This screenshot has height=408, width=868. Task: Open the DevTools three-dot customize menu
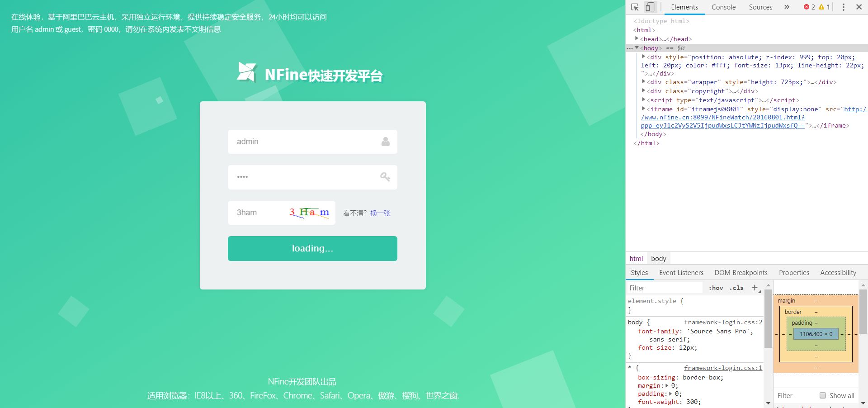click(x=843, y=7)
